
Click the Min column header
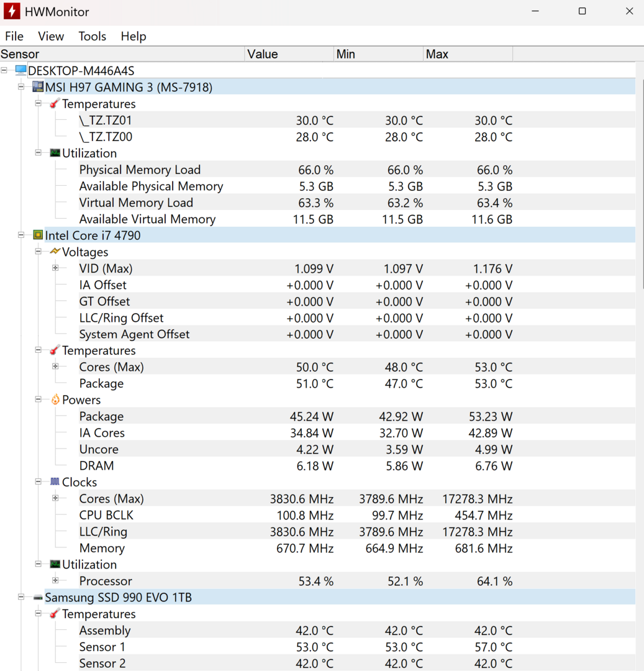click(378, 54)
